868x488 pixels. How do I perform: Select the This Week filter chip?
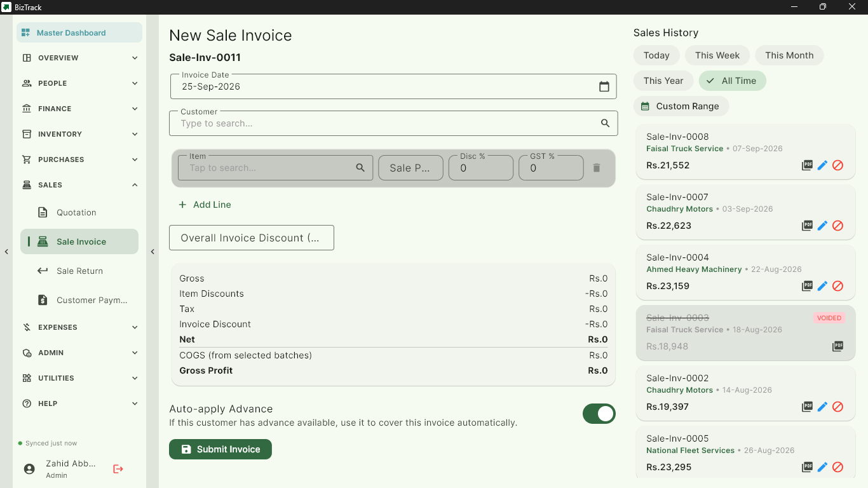[717, 55]
